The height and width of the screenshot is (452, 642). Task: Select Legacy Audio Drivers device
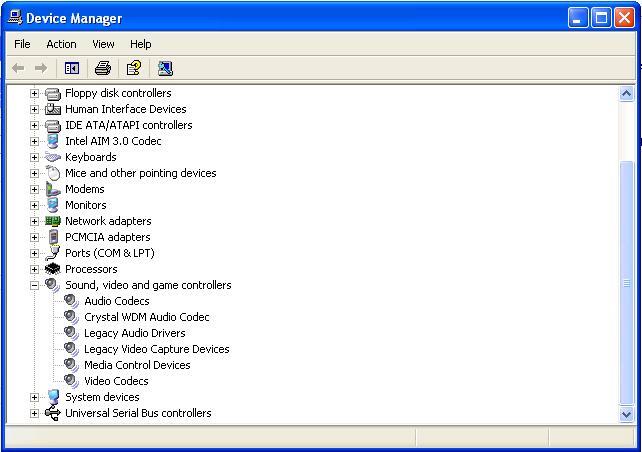coord(135,333)
